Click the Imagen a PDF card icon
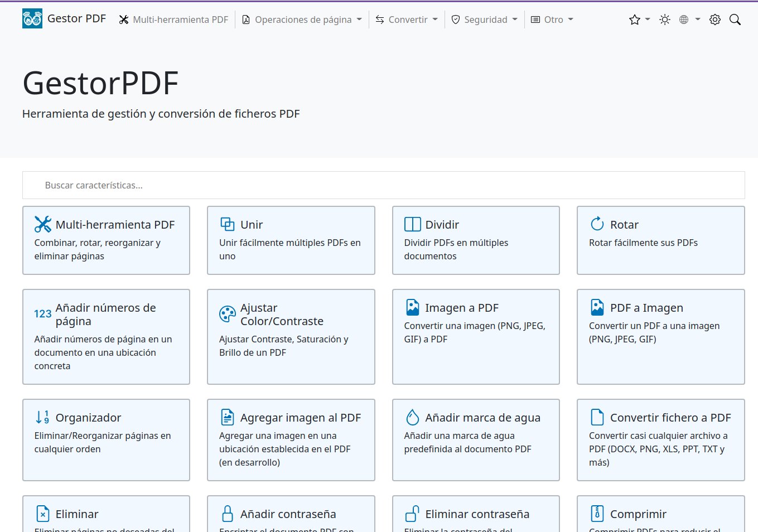Image resolution: width=758 pixels, height=532 pixels. click(x=413, y=307)
